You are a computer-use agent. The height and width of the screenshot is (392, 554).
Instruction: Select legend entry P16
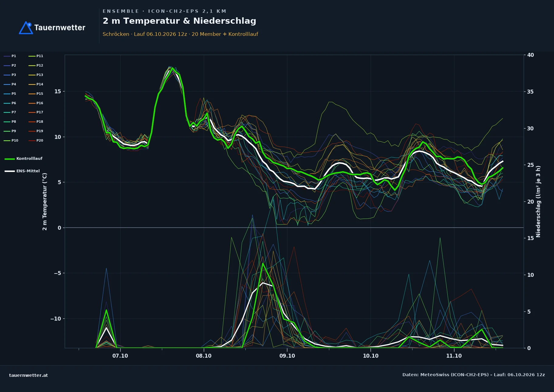(x=36, y=103)
